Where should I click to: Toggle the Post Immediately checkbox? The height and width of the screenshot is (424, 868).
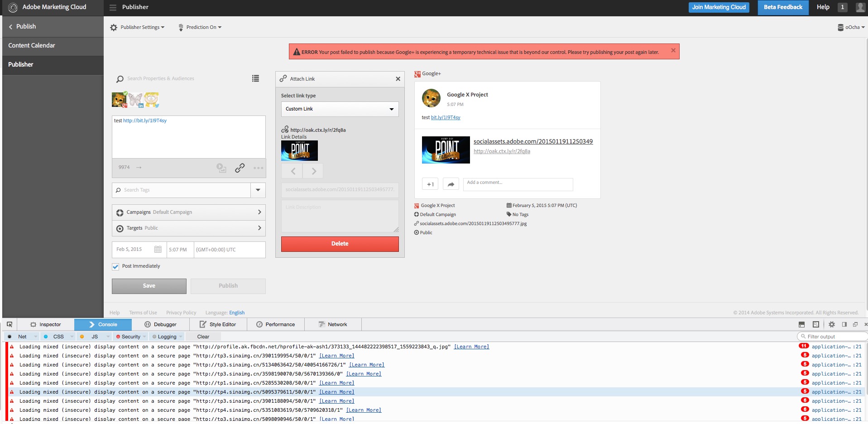coord(115,266)
